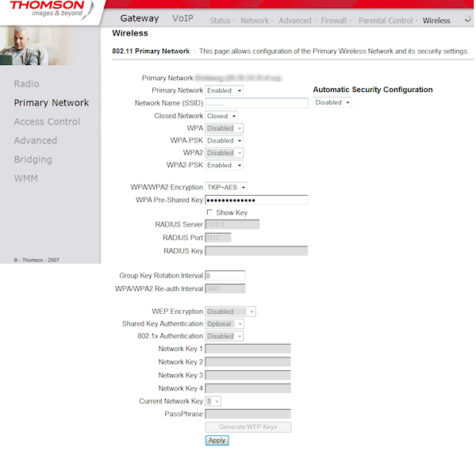Image resolution: width=476 pixels, height=451 pixels.
Task: Go to the WMM page
Action: [x=26, y=178]
